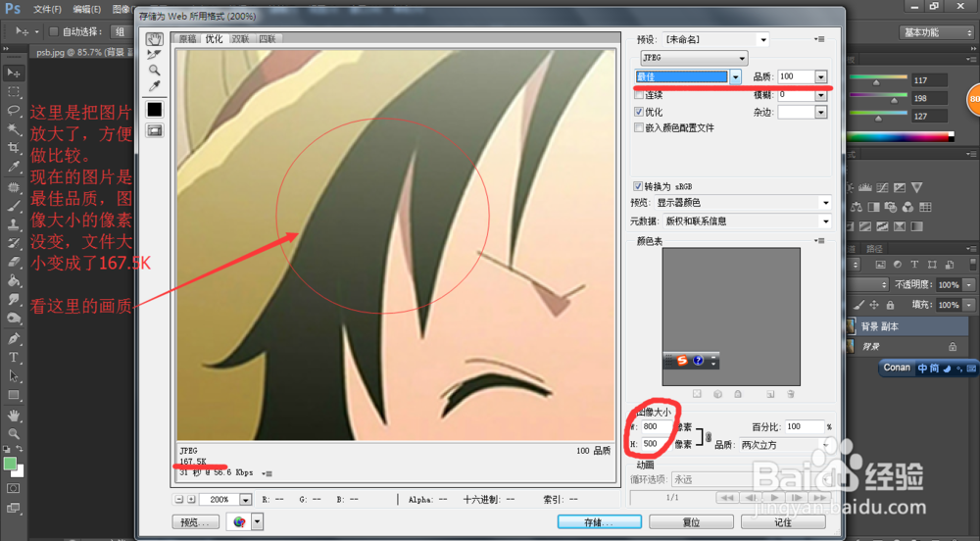Click the green foreground color swatch
Screen dimensions: 980x541
pyautogui.click(x=10, y=464)
